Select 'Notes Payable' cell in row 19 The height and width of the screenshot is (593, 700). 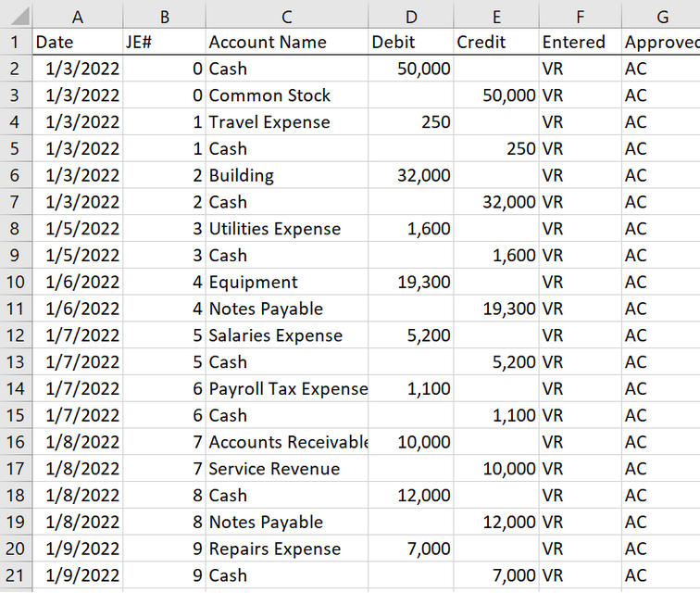(x=287, y=522)
